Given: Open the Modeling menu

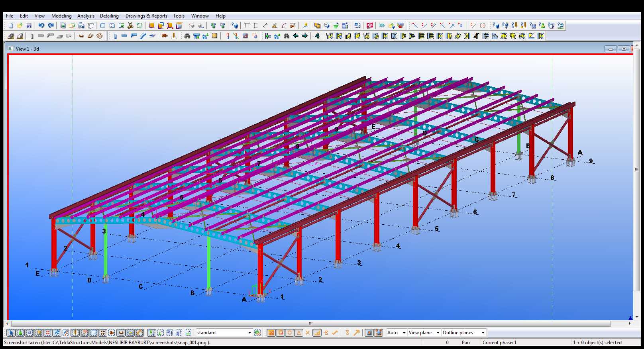Looking at the screenshot, I should [61, 16].
